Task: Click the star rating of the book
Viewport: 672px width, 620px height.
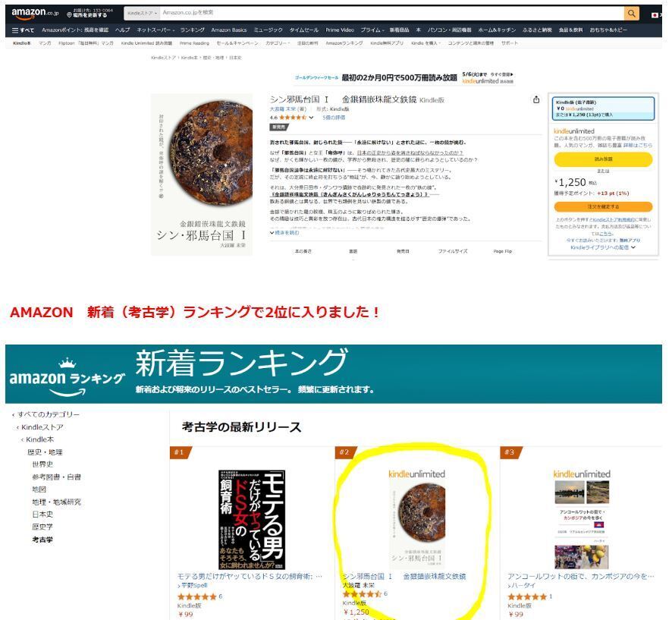Action: pyautogui.click(x=293, y=117)
